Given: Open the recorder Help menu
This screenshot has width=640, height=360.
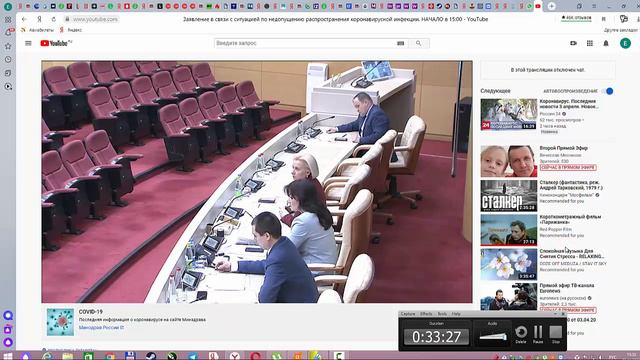Looking at the screenshot, I should 456,314.
